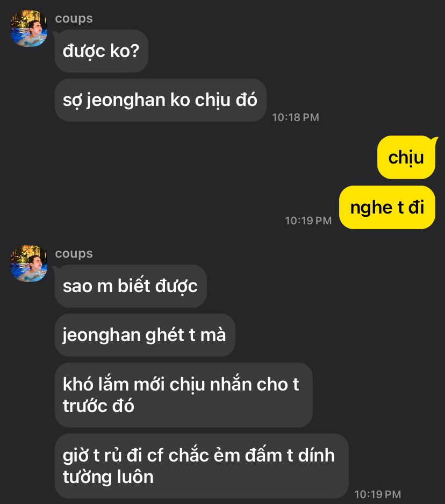Click the 10:19 PM timestamp after the last message
This screenshot has width=445, height=504.
coord(378,494)
